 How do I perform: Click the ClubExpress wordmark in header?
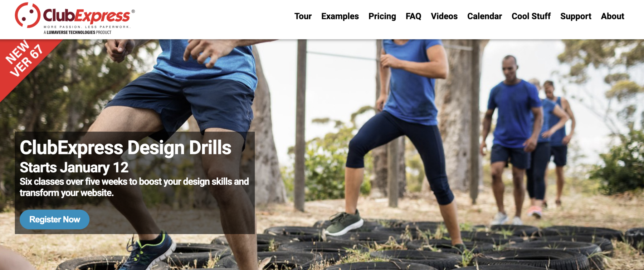click(87, 16)
